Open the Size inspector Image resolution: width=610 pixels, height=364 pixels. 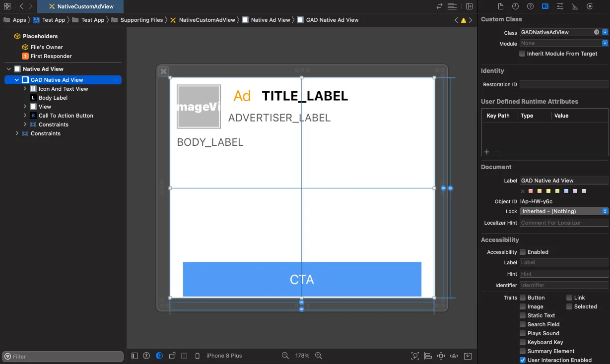[x=574, y=6]
